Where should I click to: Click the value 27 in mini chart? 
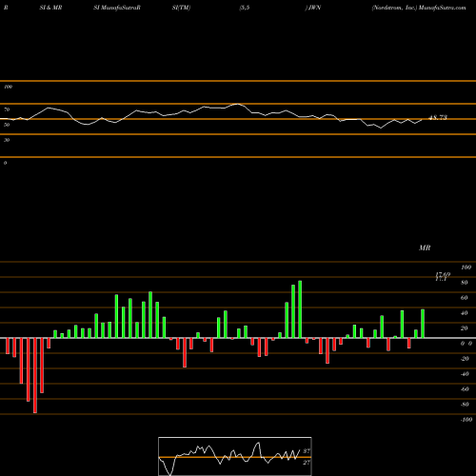coord(307,463)
